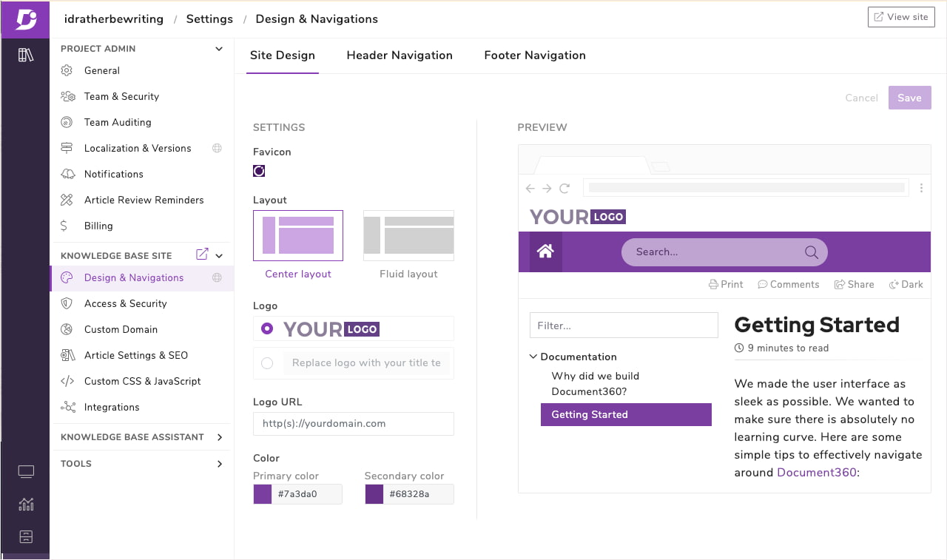This screenshot has width=947, height=560.
Task: Switch to the Header Navigation tab
Action: tap(400, 55)
